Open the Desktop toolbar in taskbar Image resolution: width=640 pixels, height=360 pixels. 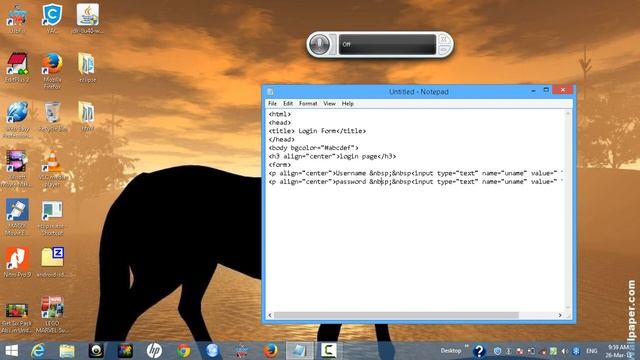[451, 351]
